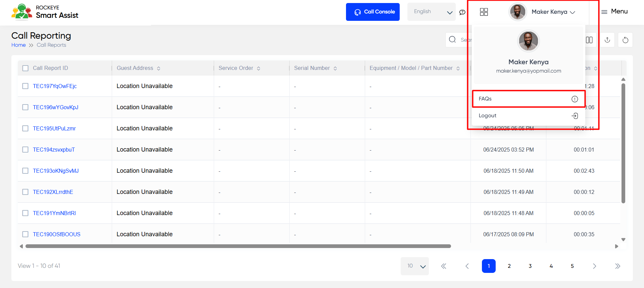Screen dimensions: 644x288
Task: Sort by Serial Number column
Action: pyautogui.click(x=335, y=69)
